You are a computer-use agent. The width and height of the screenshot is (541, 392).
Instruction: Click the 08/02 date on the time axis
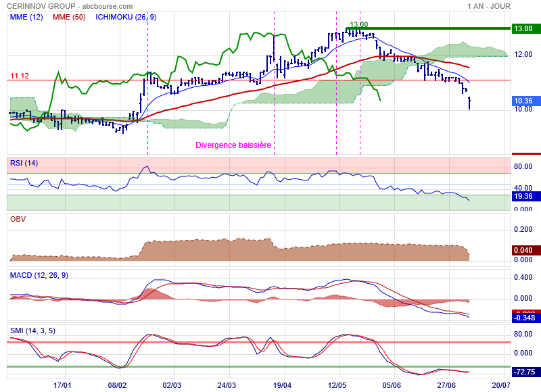click(117, 385)
